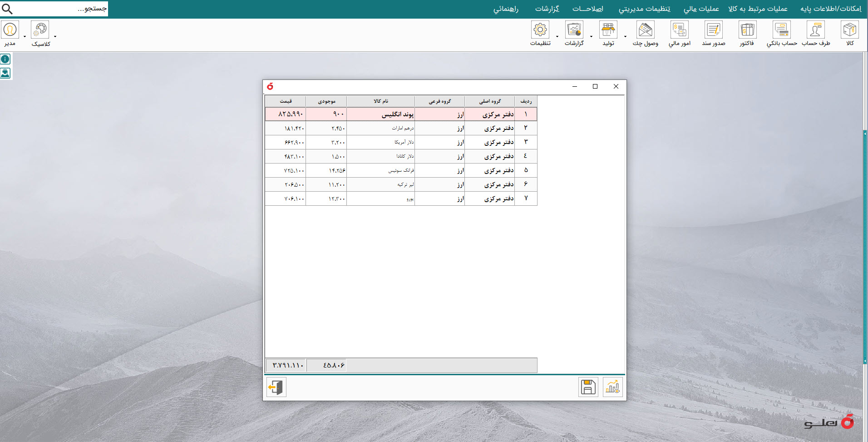Click the exit door icon in dialog
Viewport: 868px width, 442px height.
pyautogui.click(x=276, y=387)
